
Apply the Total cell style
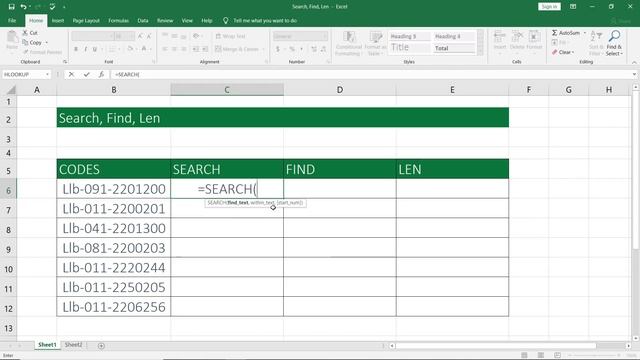[x=454, y=48]
